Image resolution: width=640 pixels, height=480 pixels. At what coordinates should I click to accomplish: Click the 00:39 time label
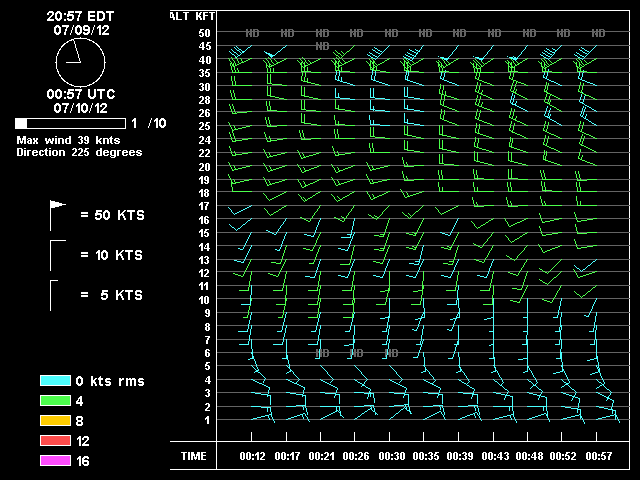click(x=460, y=456)
